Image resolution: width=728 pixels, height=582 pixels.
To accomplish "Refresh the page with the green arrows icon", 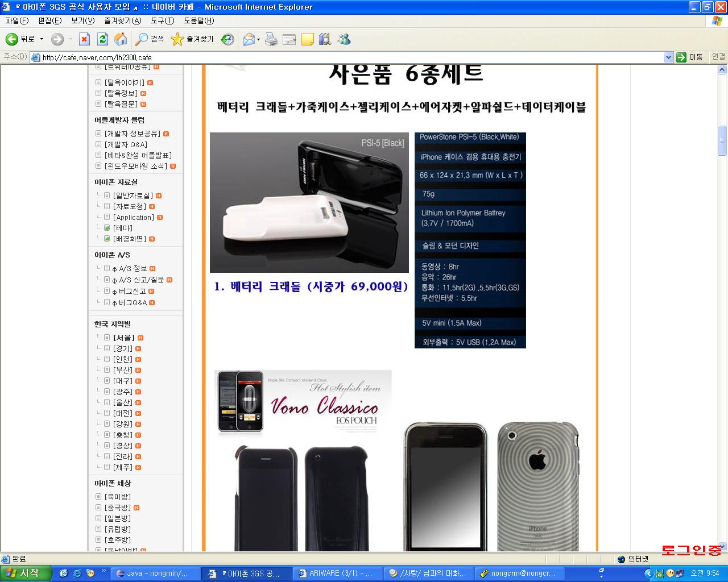I will (x=102, y=39).
